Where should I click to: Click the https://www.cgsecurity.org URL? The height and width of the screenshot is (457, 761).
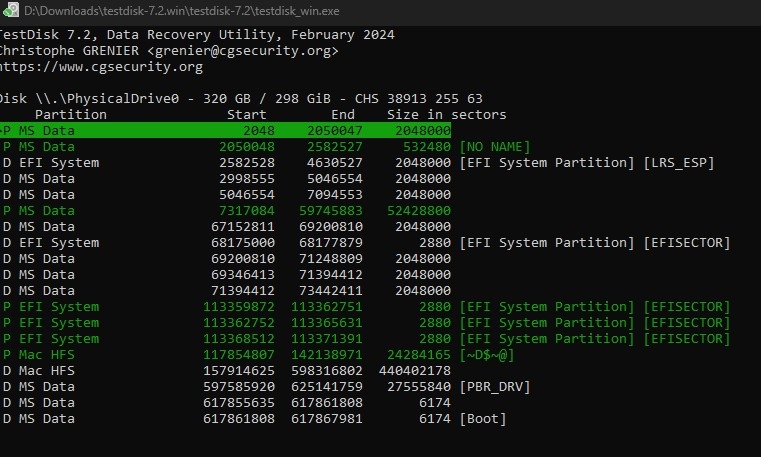(x=100, y=67)
